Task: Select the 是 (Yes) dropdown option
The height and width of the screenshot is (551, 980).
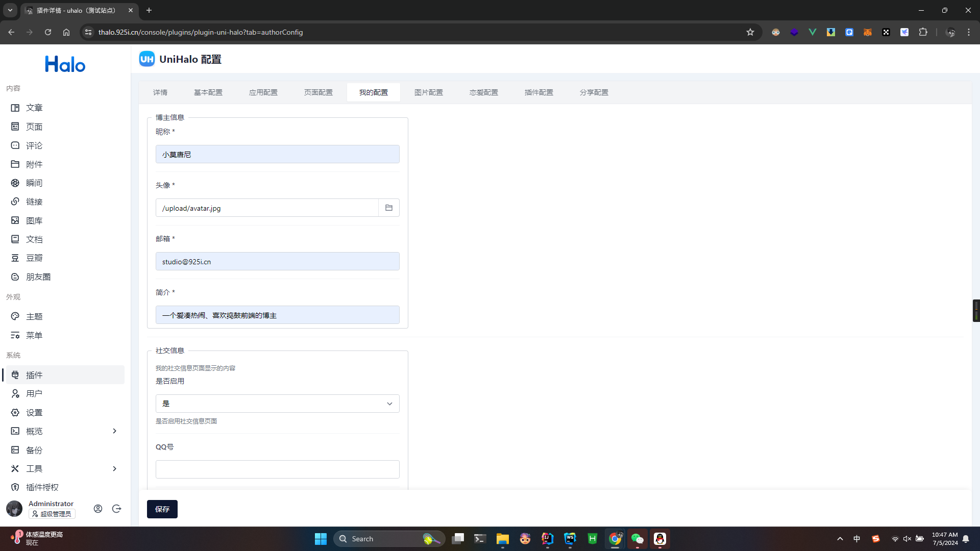Action: pos(277,404)
